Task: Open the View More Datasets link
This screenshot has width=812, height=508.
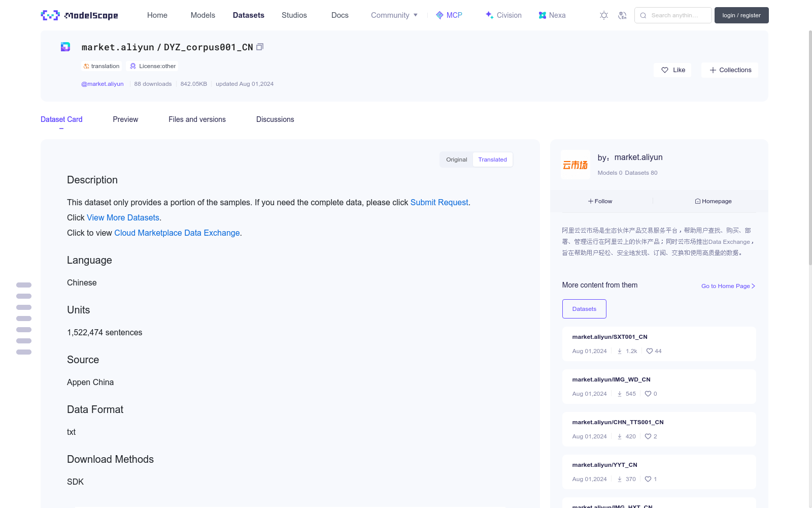Action: tap(123, 217)
